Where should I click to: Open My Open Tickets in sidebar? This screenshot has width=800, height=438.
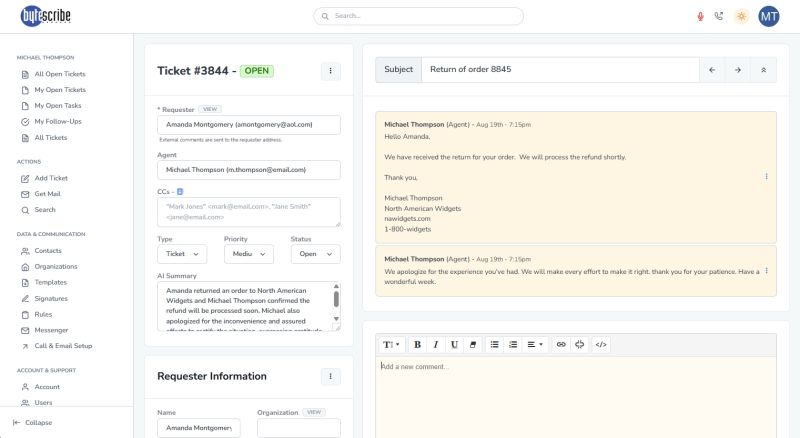[x=60, y=90]
